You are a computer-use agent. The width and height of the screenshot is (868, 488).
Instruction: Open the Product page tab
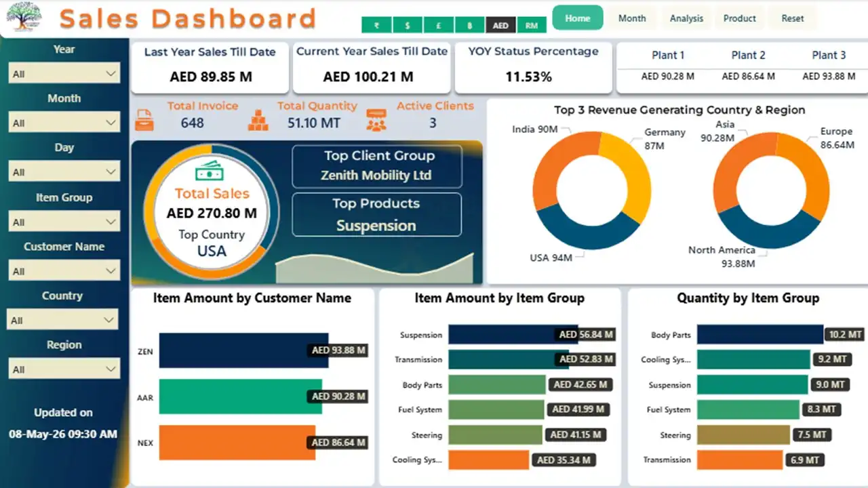coord(740,18)
